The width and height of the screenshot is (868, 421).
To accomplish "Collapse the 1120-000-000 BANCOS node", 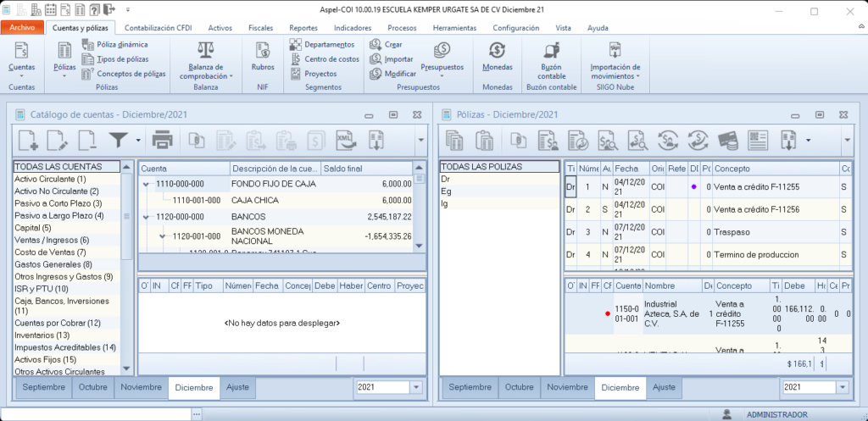I will (147, 218).
